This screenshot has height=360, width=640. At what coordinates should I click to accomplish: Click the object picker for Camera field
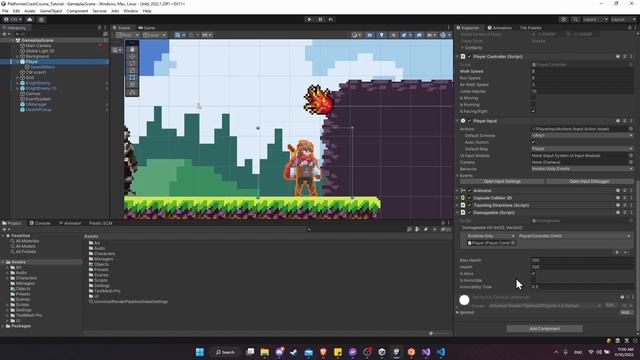click(x=631, y=162)
